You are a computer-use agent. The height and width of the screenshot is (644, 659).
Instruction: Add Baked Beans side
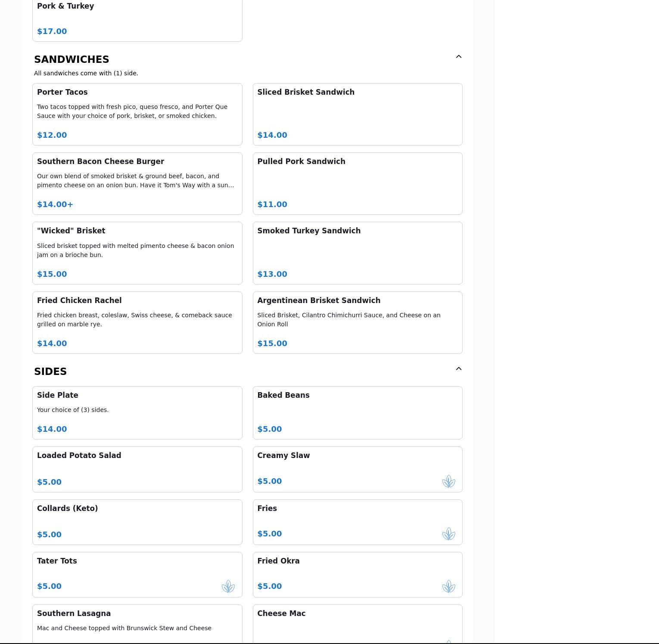[357, 412]
